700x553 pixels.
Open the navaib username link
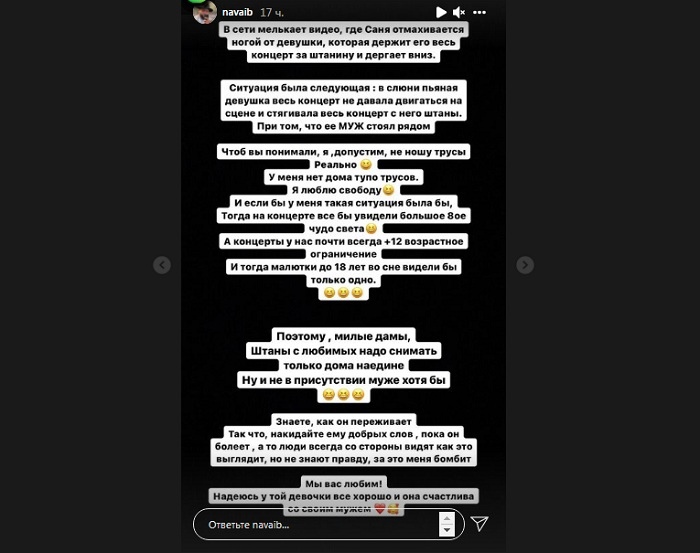pyautogui.click(x=238, y=12)
